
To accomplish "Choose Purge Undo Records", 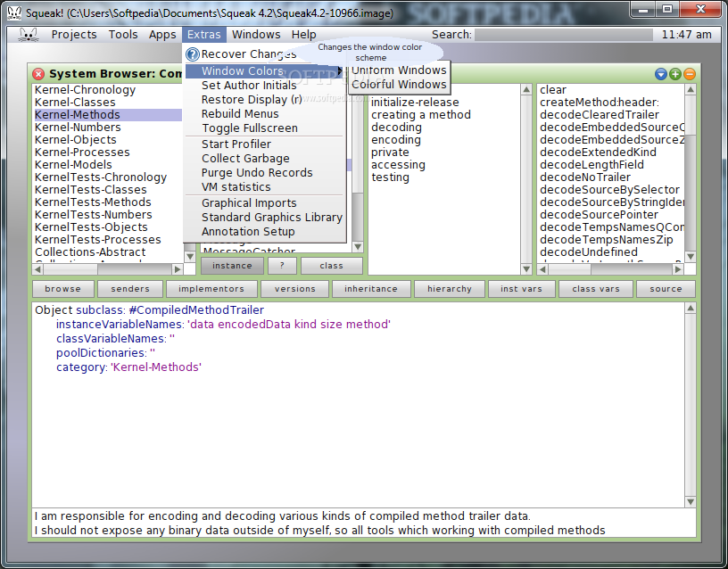I will click(265, 173).
